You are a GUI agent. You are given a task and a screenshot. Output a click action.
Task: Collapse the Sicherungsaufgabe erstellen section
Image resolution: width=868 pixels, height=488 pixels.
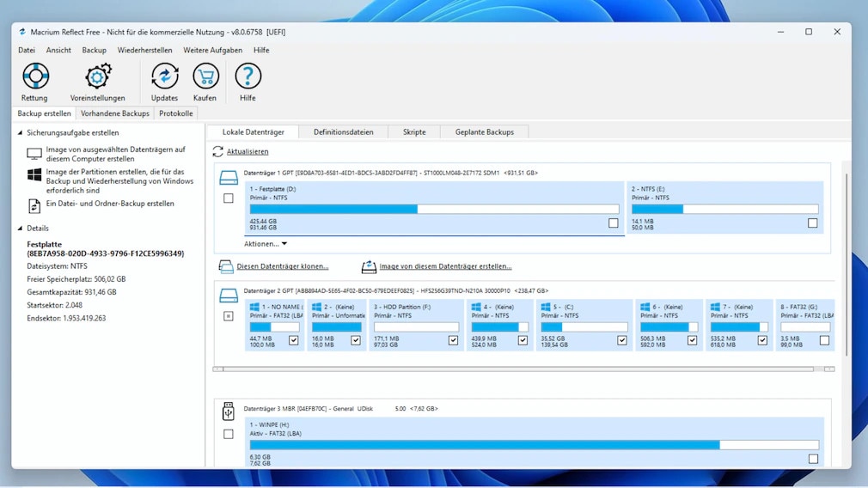coord(21,133)
